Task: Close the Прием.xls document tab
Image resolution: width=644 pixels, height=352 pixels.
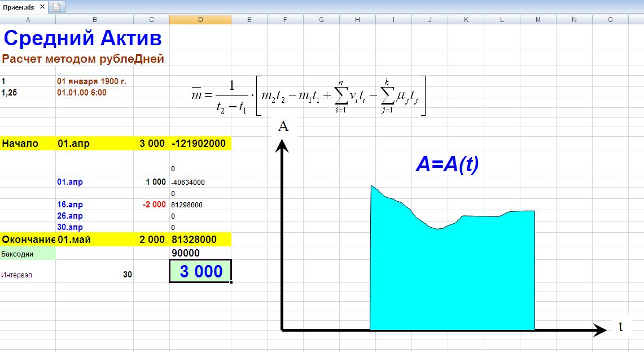Action: click(42, 7)
